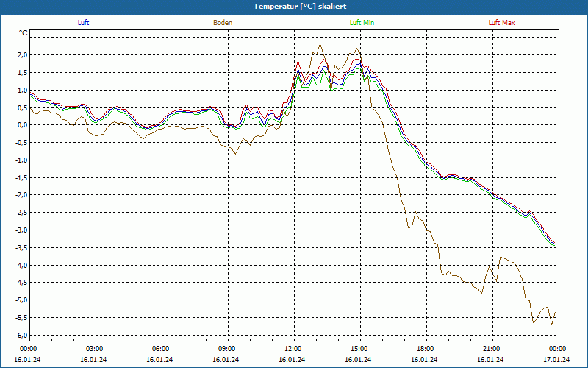This screenshot has height=368, width=588.
Task: Click the '1,5' y-axis value
Action: 23,72
